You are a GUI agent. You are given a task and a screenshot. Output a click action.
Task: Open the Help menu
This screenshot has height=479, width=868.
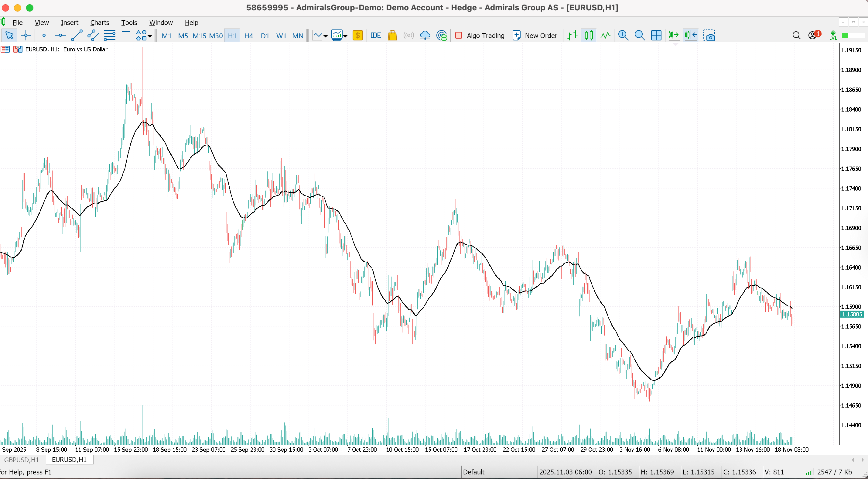(191, 22)
